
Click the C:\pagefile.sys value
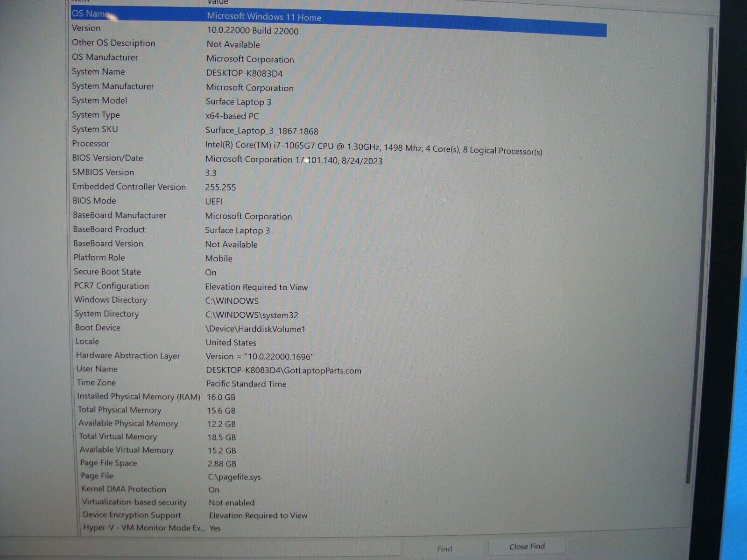click(x=234, y=477)
